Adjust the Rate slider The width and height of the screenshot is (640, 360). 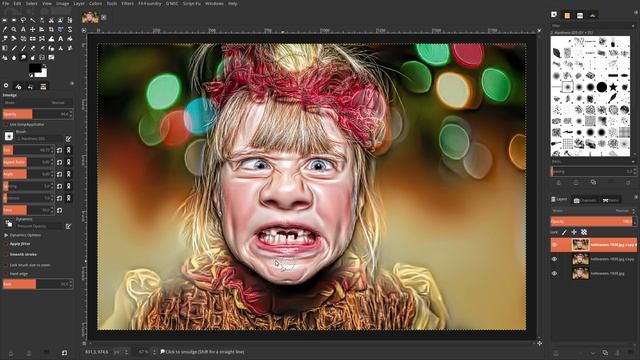(x=38, y=284)
